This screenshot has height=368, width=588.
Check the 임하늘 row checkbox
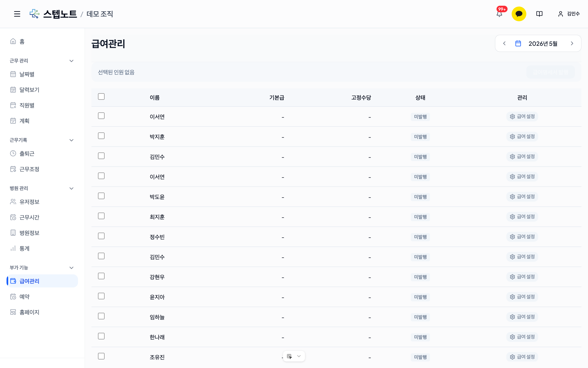pyautogui.click(x=101, y=316)
